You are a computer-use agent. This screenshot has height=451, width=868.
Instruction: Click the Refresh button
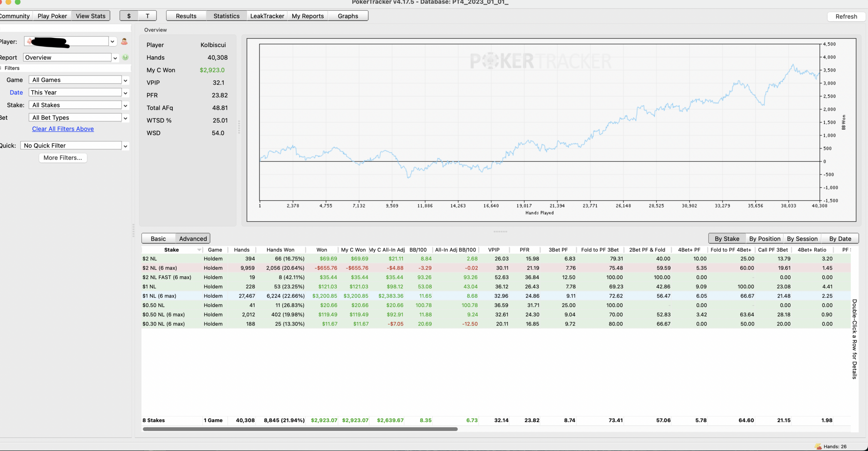(x=846, y=17)
